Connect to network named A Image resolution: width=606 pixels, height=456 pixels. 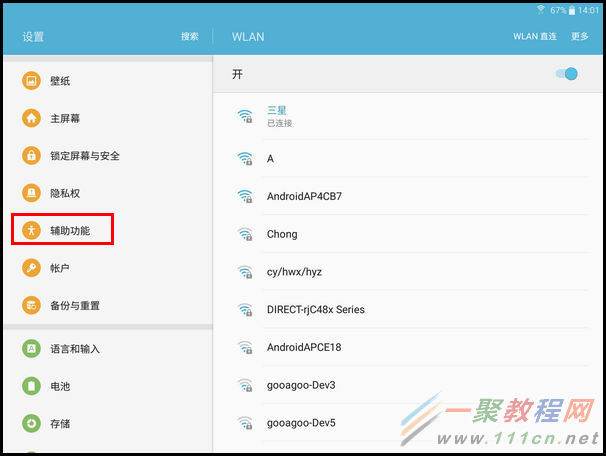(408, 158)
